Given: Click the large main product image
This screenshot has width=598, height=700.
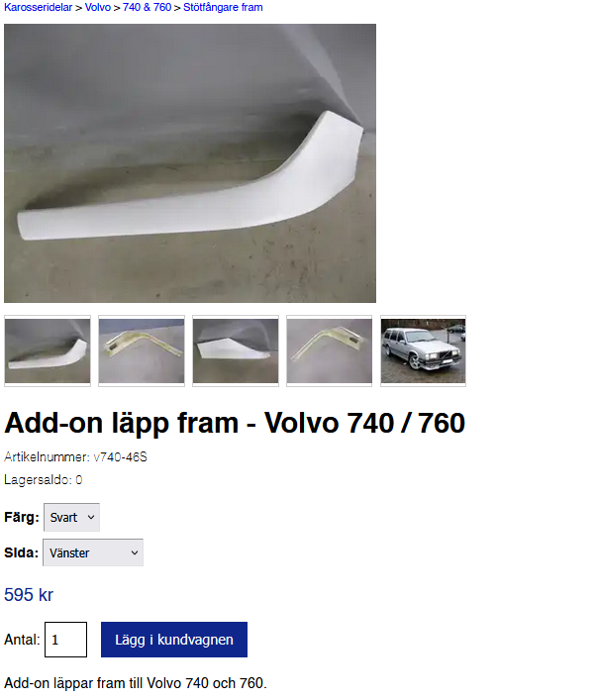Looking at the screenshot, I should (190, 163).
